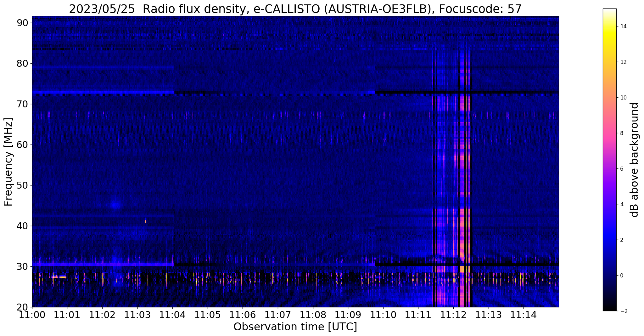Click the 11:05 time tick label

click(x=208, y=315)
